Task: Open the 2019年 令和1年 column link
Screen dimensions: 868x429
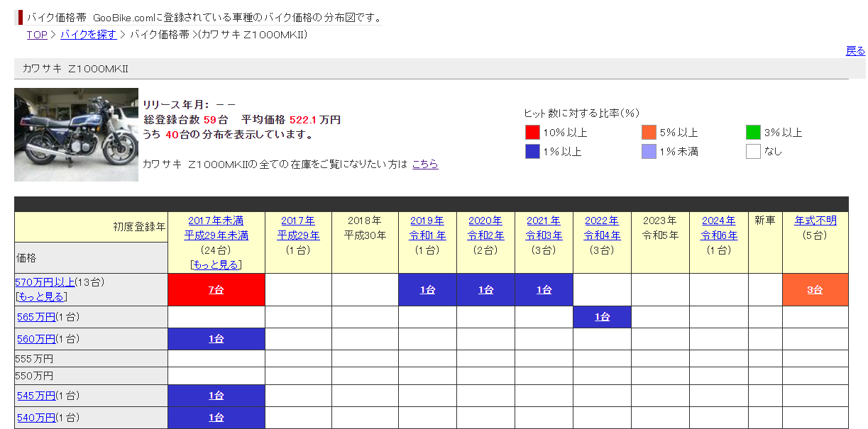Action: click(x=427, y=228)
